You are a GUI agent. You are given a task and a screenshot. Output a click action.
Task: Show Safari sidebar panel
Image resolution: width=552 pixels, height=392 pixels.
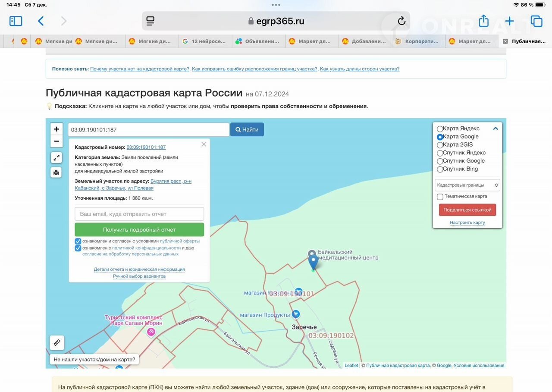[16, 21]
